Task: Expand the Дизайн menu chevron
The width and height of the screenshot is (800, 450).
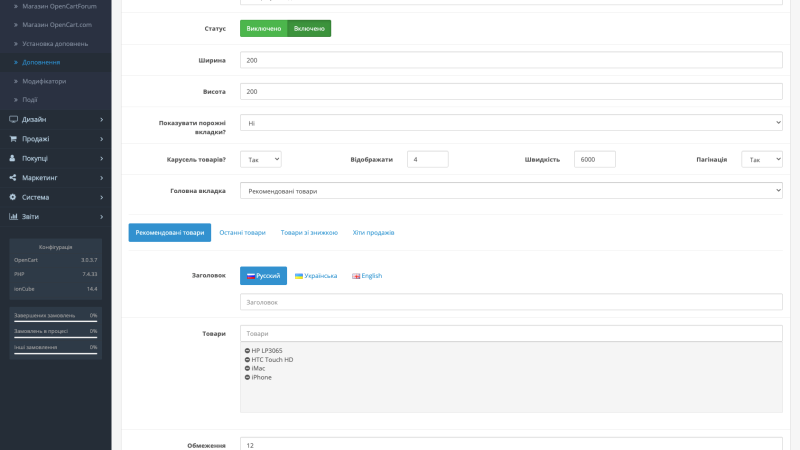Action: coord(102,119)
